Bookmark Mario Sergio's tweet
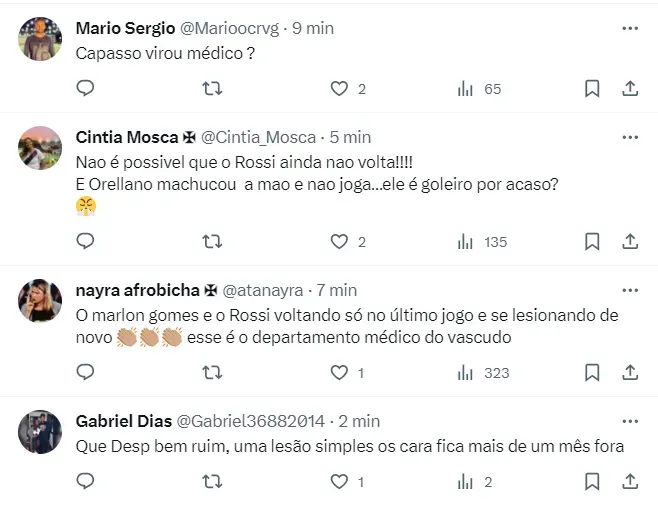The height and width of the screenshot is (505, 658). (592, 89)
